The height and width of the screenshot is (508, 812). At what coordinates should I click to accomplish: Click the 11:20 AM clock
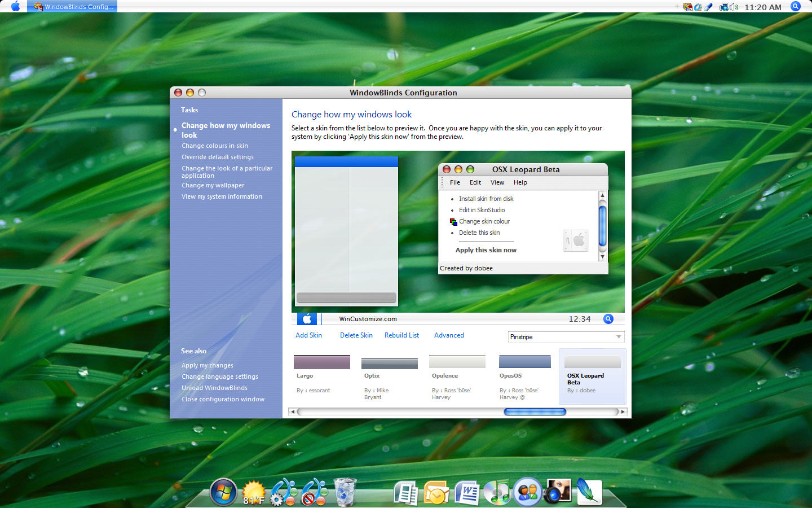763,7
